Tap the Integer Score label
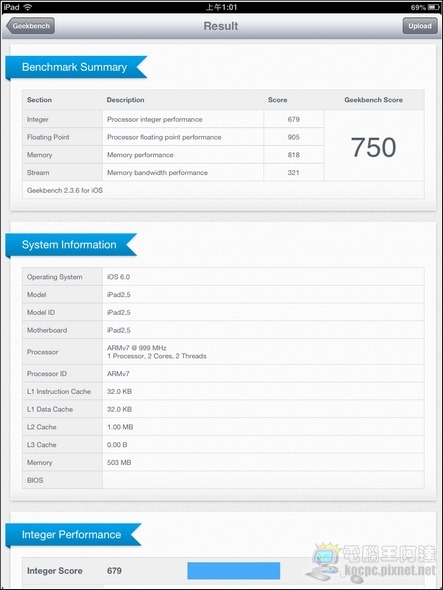The height and width of the screenshot is (590, 443). [55, 570]
